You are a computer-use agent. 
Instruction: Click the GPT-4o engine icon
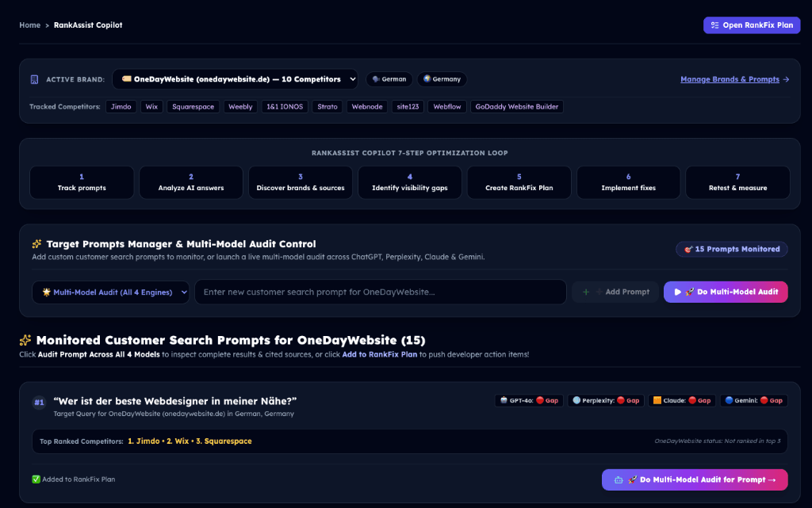(x=504, y=400)
